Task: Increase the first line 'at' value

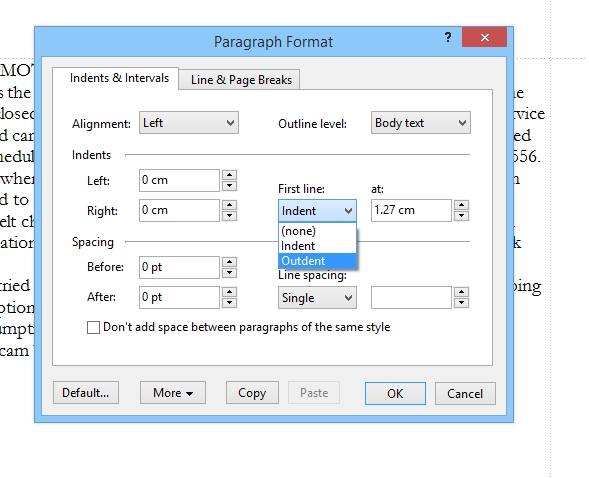Action: (x=461, y=205)
